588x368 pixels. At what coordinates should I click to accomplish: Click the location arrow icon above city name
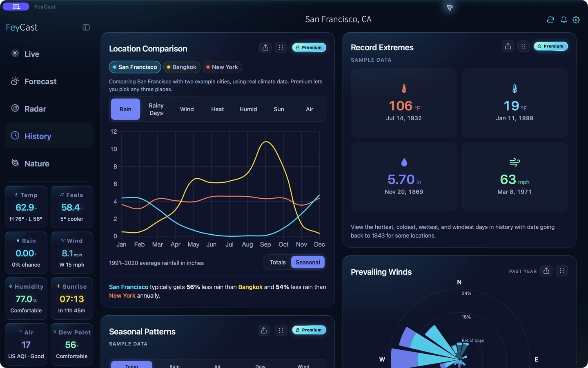click(x=450, y=8)
